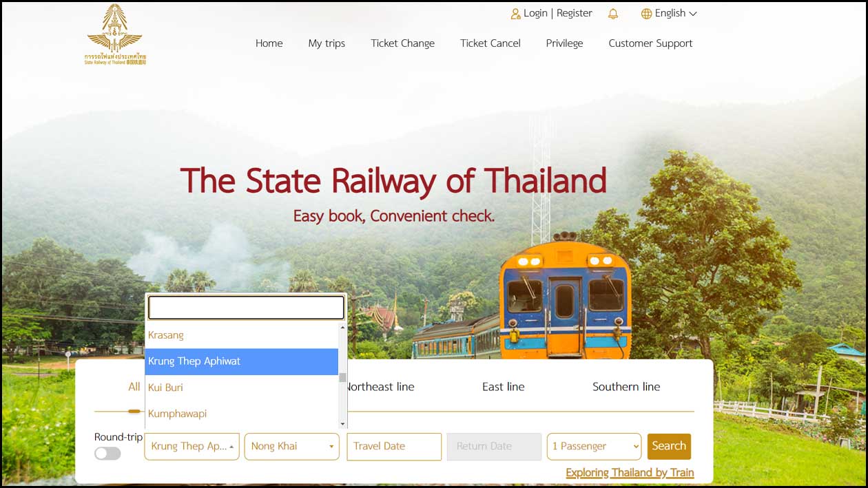
Task: Click the station list scrollbar thumb
Action: click(x=342, y=377)
